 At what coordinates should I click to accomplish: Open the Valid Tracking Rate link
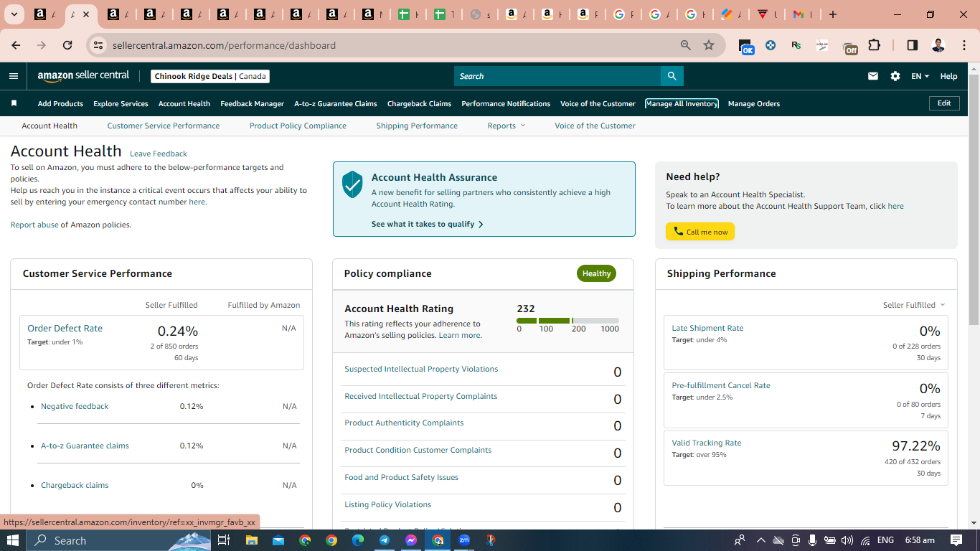coord(707,443)
